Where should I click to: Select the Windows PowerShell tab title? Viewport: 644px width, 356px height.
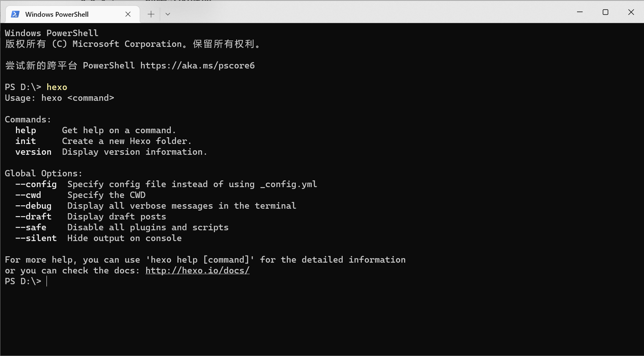point(57,14)
